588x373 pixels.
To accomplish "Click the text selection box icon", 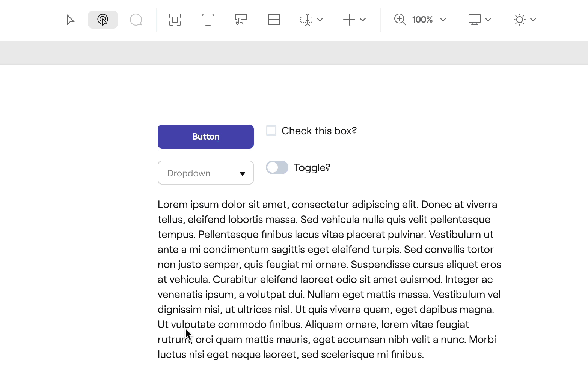I will (306, 20).
